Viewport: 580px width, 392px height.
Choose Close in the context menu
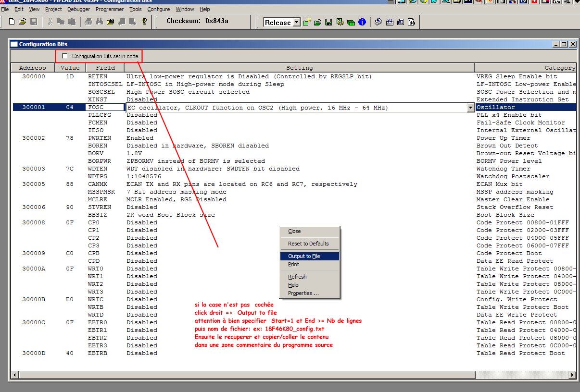coord(310,231)
